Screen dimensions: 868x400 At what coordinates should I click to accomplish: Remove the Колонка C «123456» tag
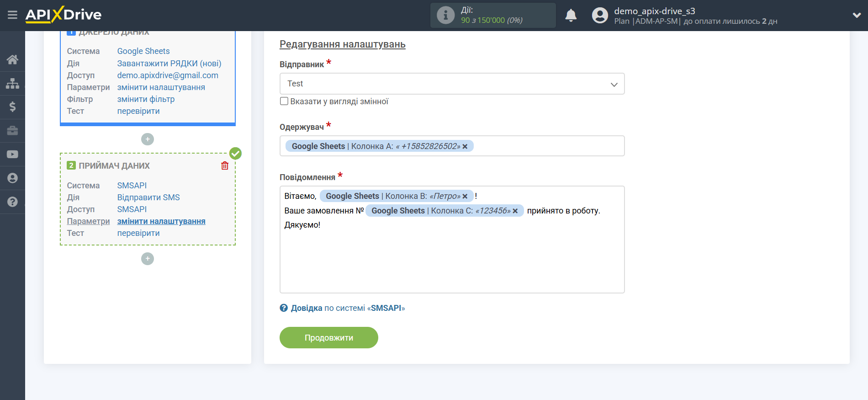pyautogui.click(x=515, y=211)
